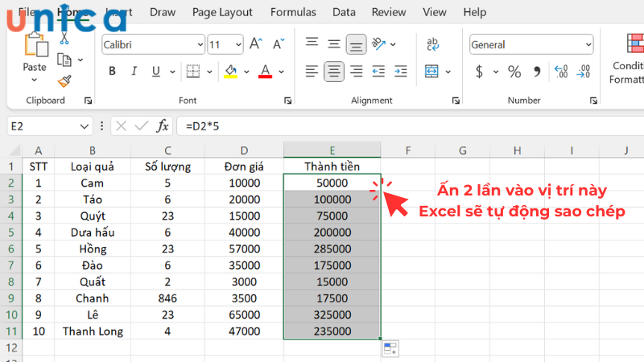Click Increase Decimal icon
Image resolution: width=644 pixels, height=362 pixels.
pyautogui.click(x=561, y=72)
